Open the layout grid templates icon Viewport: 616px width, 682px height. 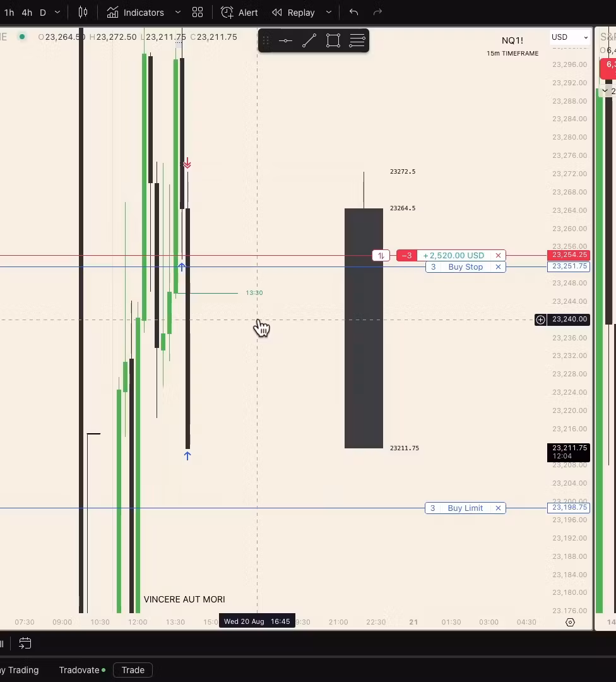click(198, 13)
